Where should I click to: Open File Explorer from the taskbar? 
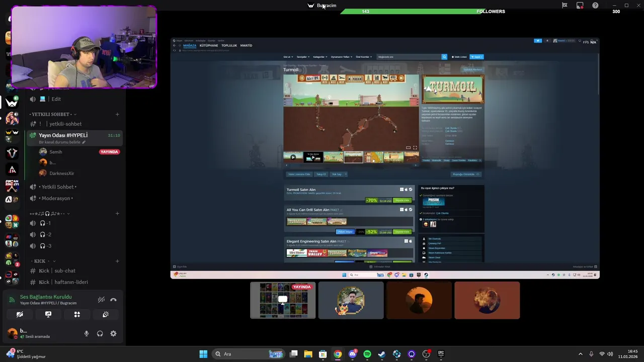308,354
